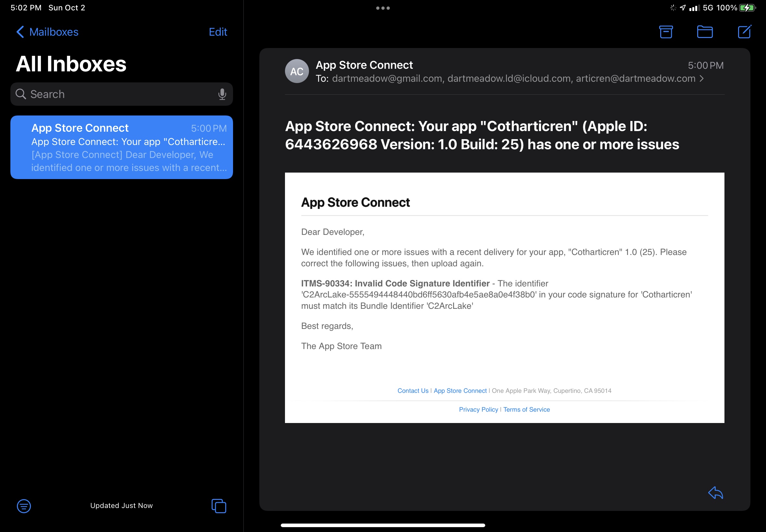
Task: Tap the 5G cellular signal indicator
Action: click(701, 8)
